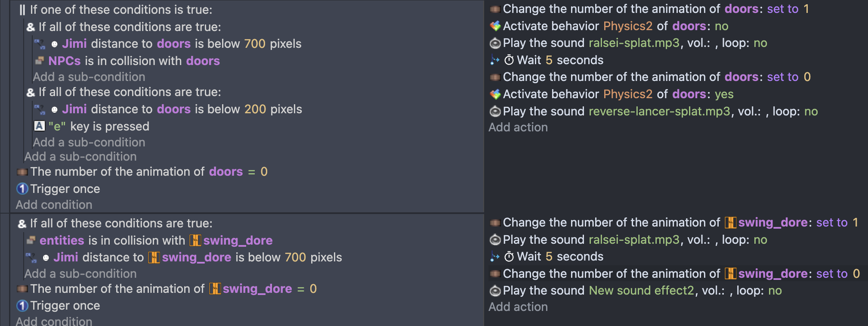868x326 pixels.
Task: Click the 'no' value of Activate behavior Physics2
Action: 721,26
